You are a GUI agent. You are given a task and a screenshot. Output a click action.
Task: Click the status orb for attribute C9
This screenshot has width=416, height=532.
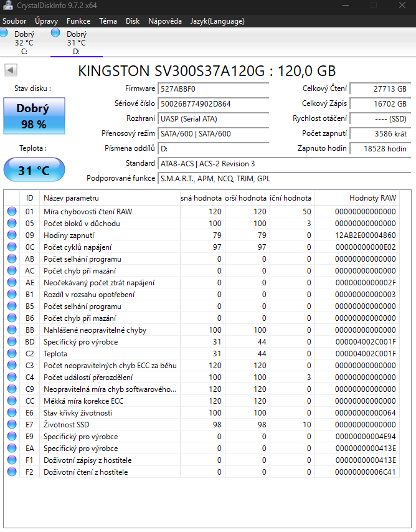click(x=12, y=389)
